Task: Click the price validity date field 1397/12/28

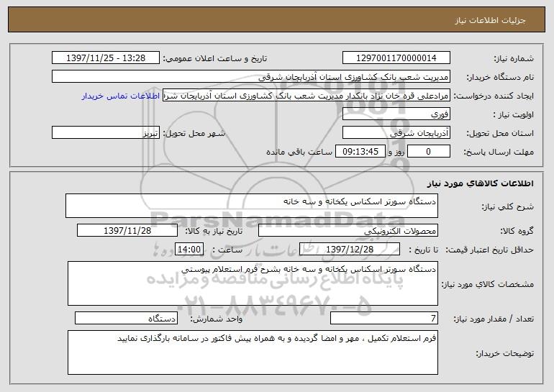Action: point(350,250)
